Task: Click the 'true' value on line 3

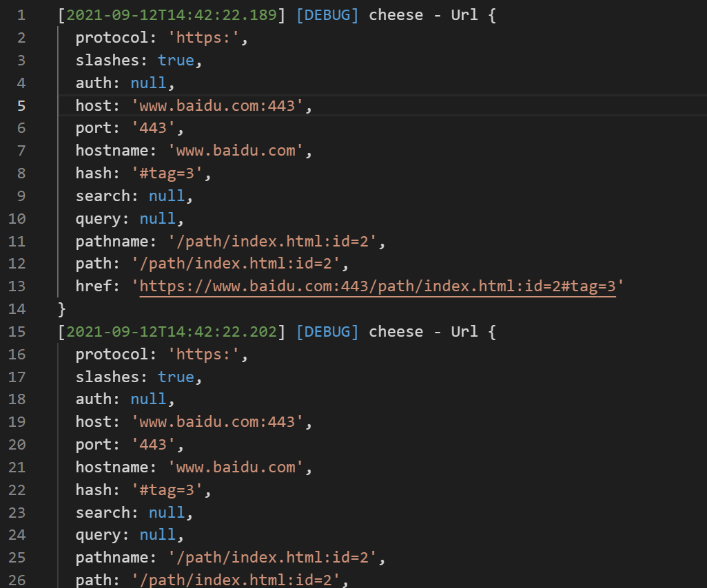Action: point(176,61)
